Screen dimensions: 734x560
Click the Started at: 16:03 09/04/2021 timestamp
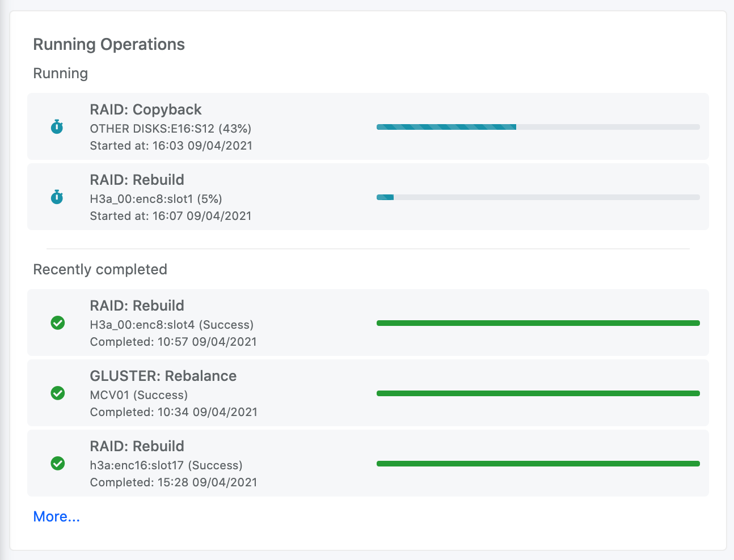point(171,146)
